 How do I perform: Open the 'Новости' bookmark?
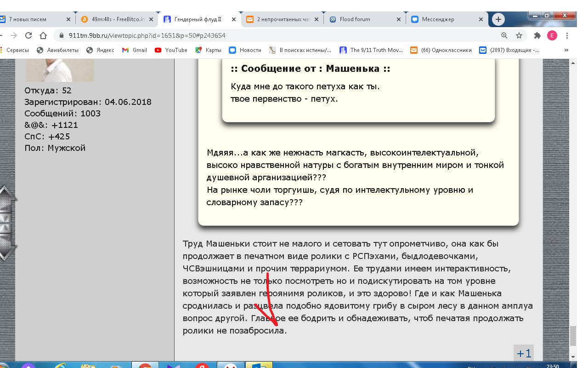click(245, 50)
